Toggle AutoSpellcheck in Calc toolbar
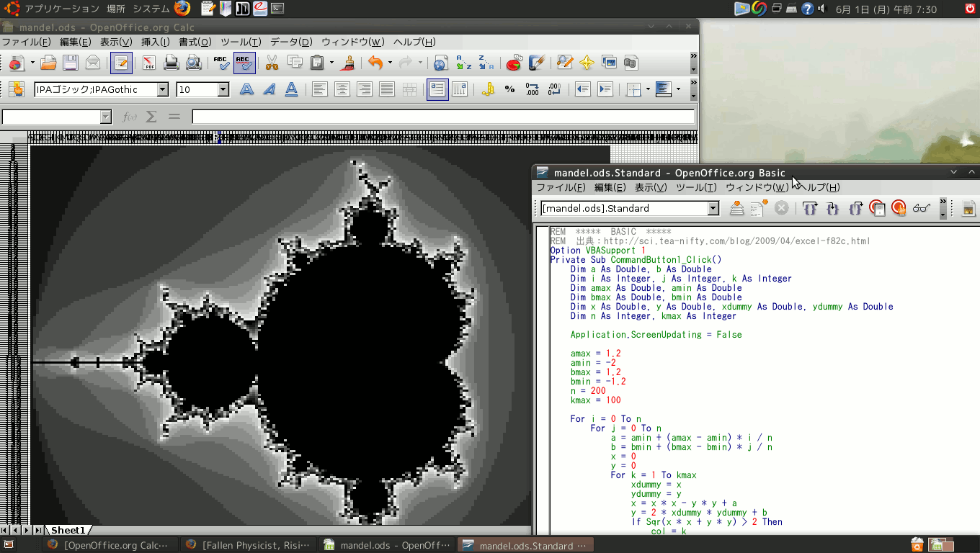The image size is (980, 553). 244,63
